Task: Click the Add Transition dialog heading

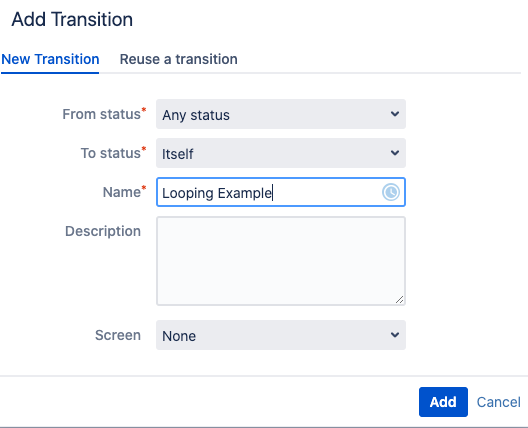Action: click(72, 19)
